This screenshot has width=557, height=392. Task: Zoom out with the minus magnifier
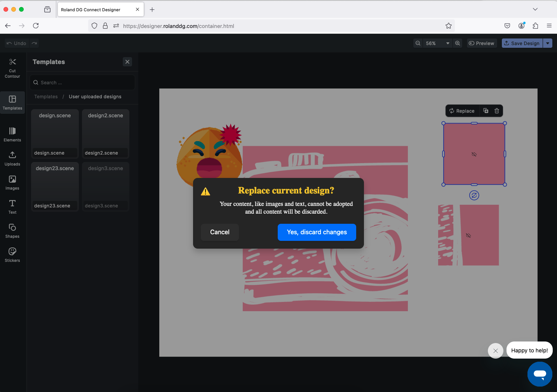click(x=418, y=43)
